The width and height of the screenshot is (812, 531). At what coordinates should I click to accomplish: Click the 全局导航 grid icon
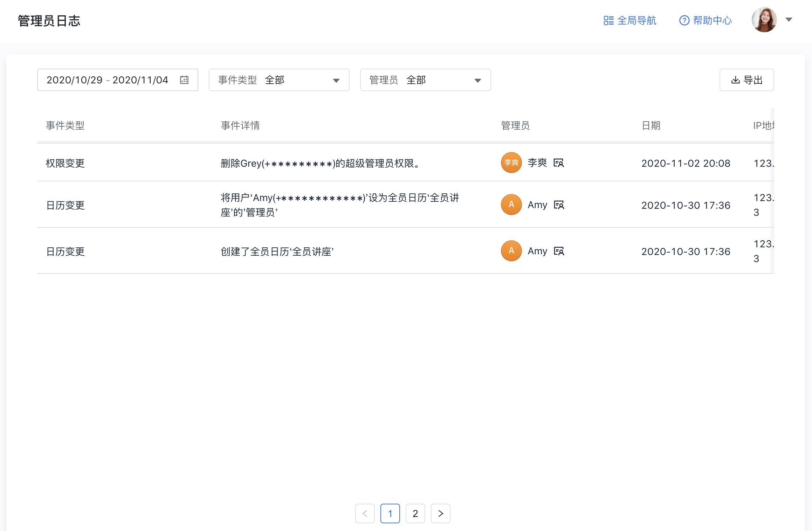(608, 21)
